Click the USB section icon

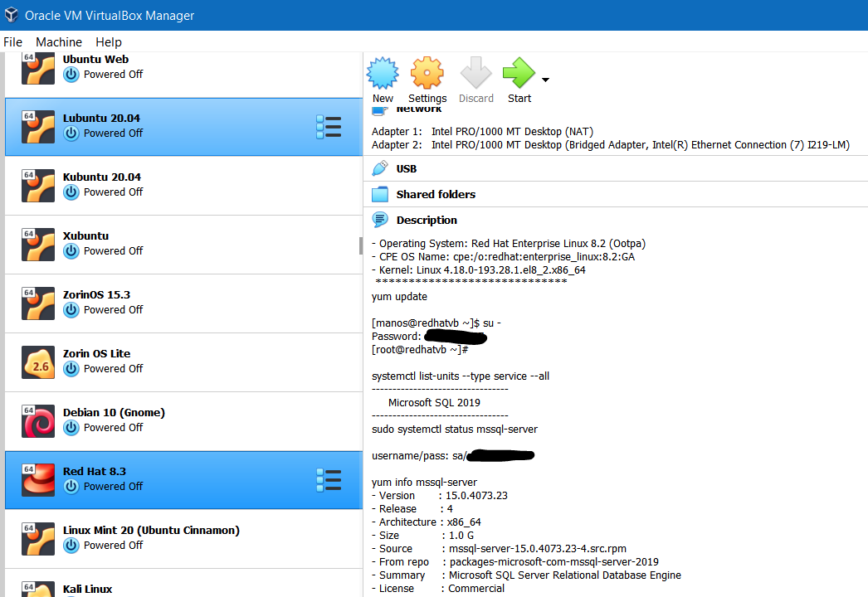[x=380, y=168]
